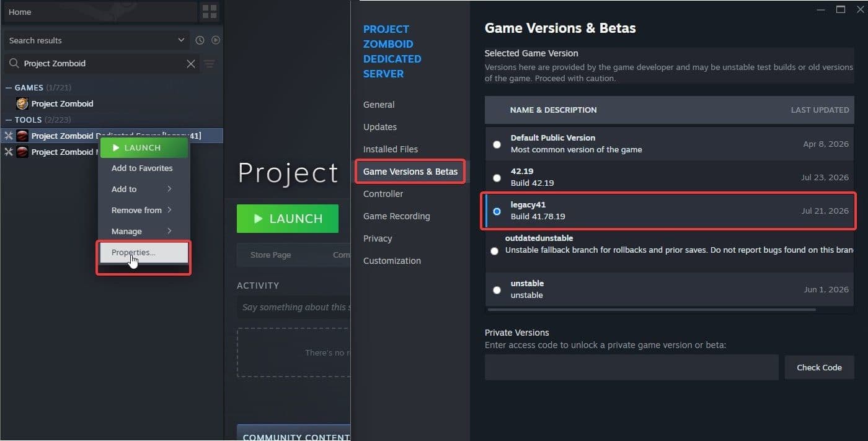Click the ready-to-play filter icon
The width and height of the screenshot is (868, 441).
pyautogui.click(x=216, y=40)
